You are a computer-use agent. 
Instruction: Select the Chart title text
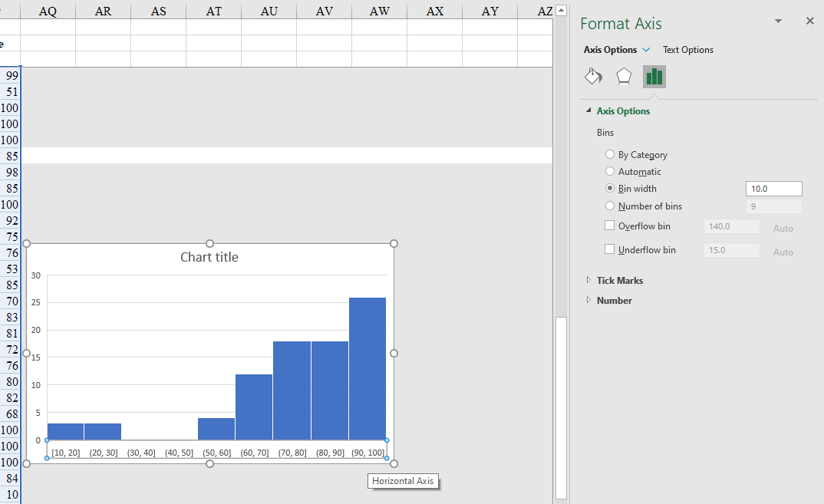209,257
